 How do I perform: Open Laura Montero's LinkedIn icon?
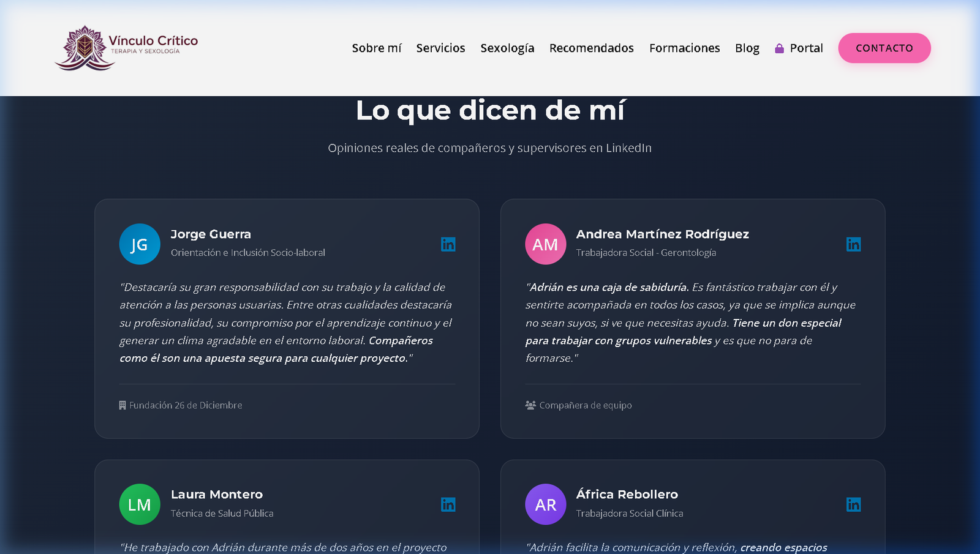pyautogui.click(x=448, y=504)
